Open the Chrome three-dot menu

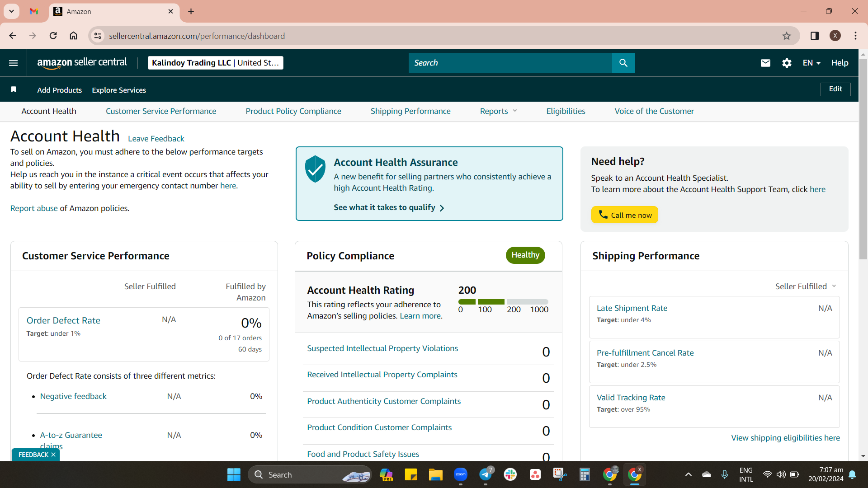(855, 36)
